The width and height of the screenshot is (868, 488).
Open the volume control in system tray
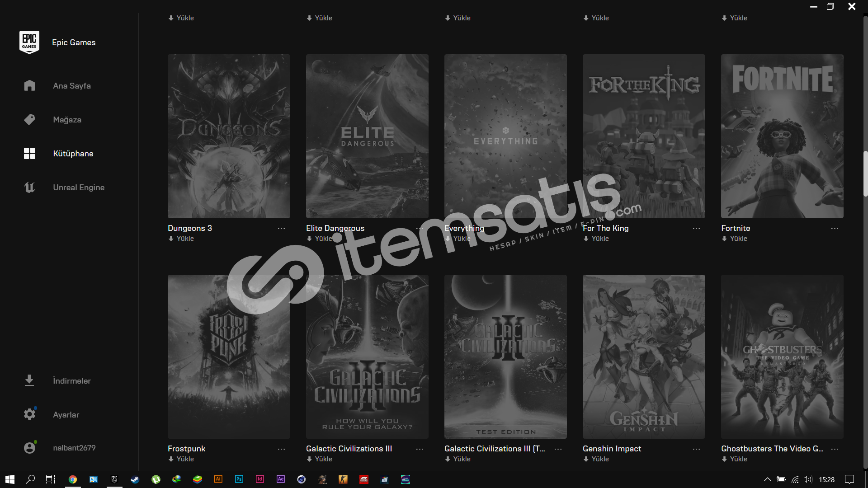(808, 479)
